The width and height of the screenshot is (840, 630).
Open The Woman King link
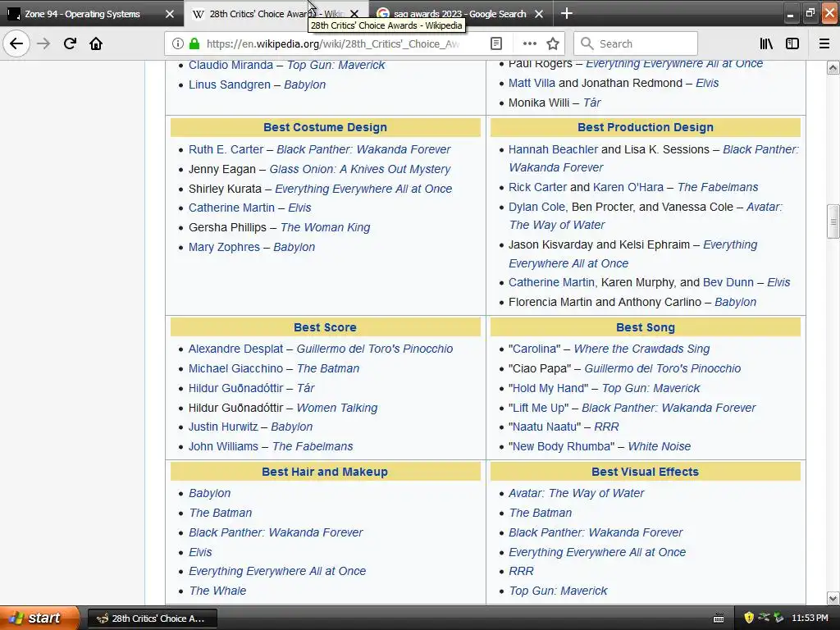click(x=325, y=228)
